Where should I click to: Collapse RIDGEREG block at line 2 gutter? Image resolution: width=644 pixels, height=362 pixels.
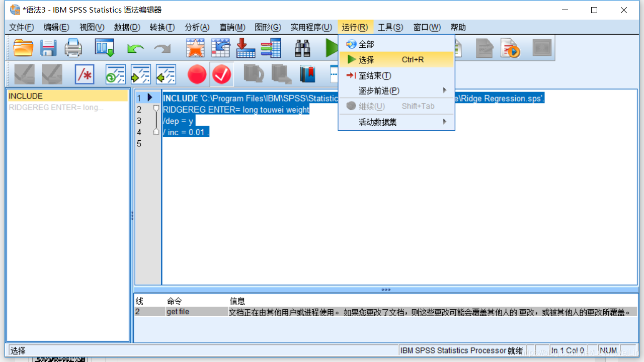click(156, 108)
